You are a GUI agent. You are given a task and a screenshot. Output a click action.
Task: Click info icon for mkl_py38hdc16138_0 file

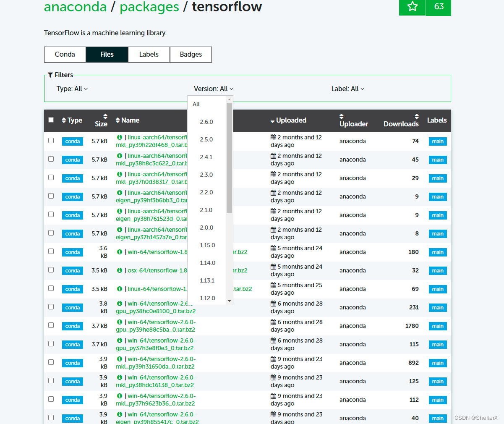120,377
